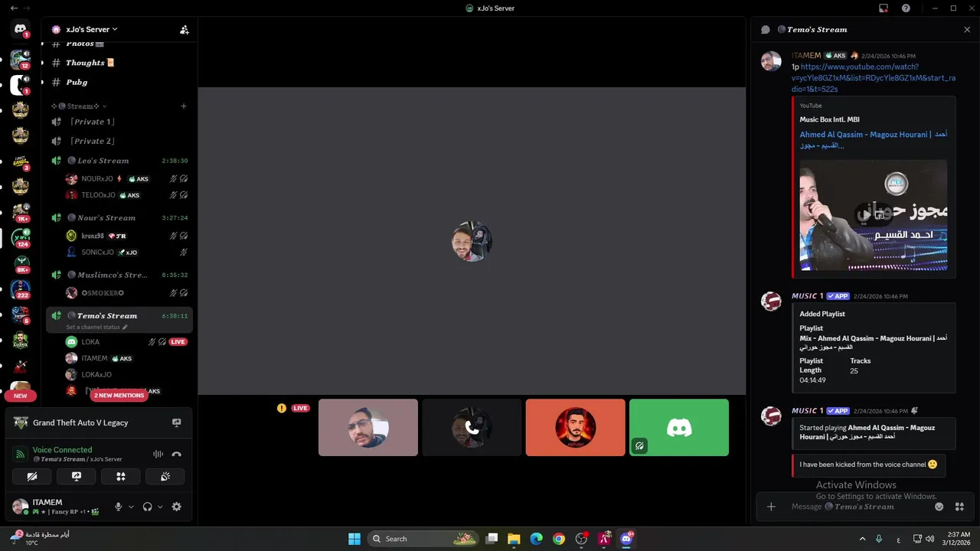Open the YouTube link in ITAMEM's message
This screenshot has width=980, height=551.
click(874, 78)
